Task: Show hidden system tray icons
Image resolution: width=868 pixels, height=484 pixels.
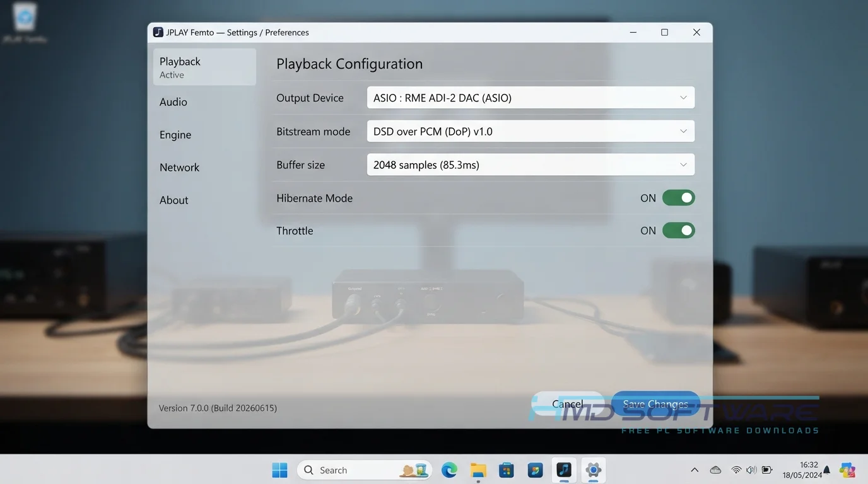Action: [x=695, y=470]
